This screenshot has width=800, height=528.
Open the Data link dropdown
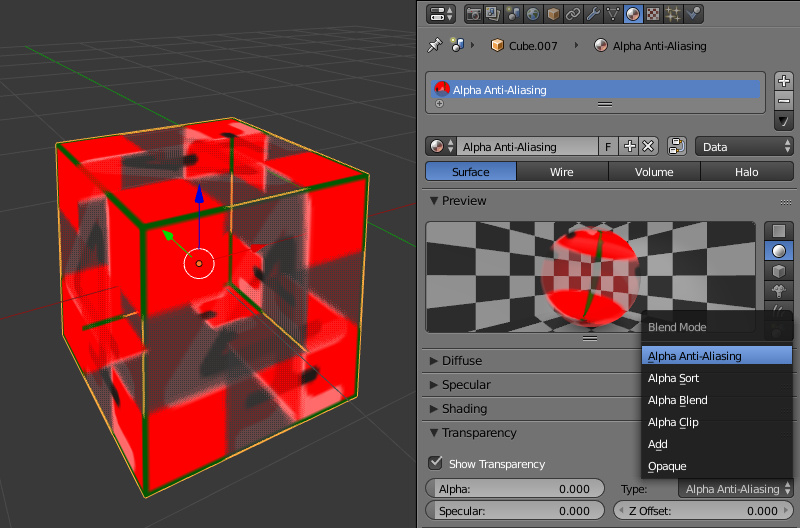tap(744, 146)
